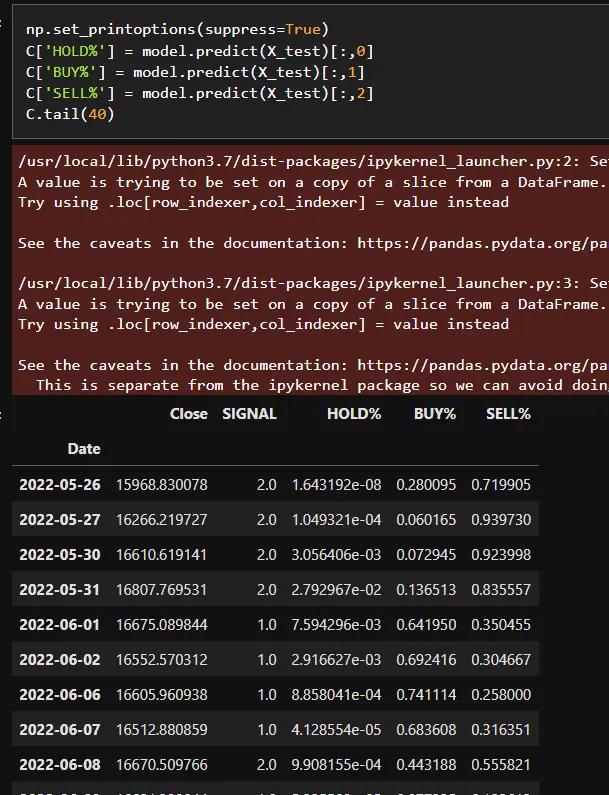This screenshot has width=609, height=795.
Task: Click SIGNAL value in 2022-06-01 row
Action: pyautogui.click(x=267, y=625)
